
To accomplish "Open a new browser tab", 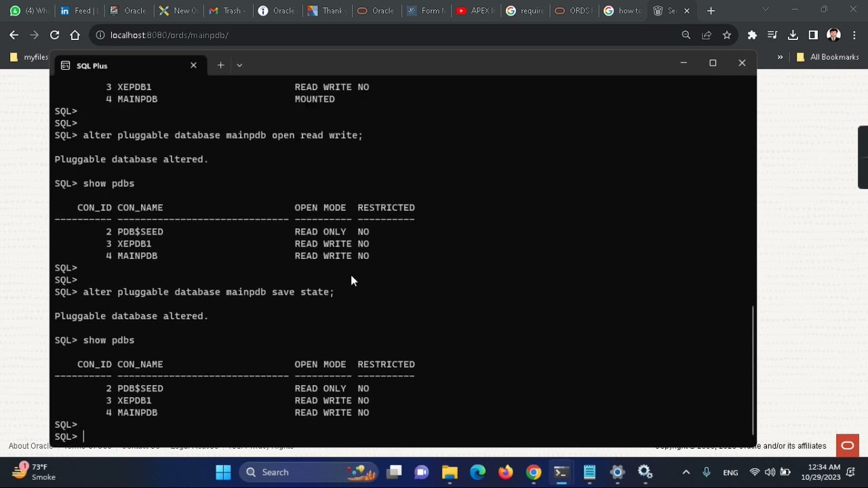I will coord(711,11).
